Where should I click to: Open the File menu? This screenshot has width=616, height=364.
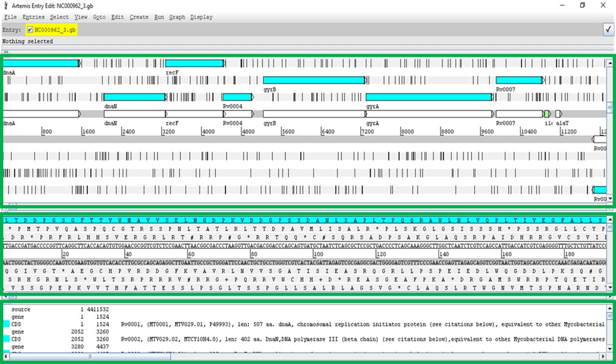tap(10, 17)
